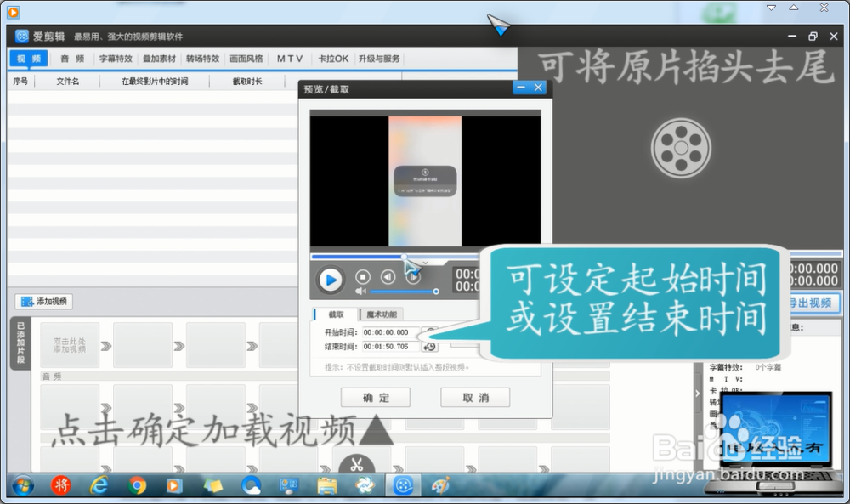Screen dimensions: 850x504
Task: Switch to the 截取 tab
Action: point(336,314)
